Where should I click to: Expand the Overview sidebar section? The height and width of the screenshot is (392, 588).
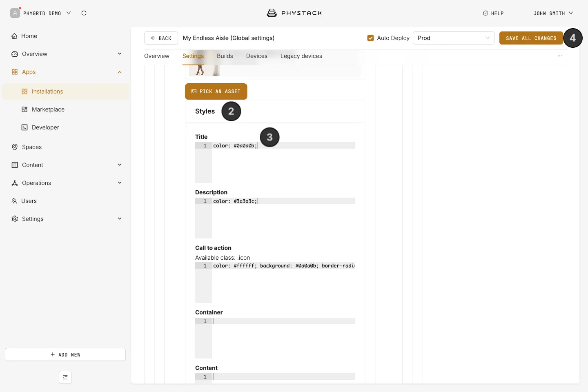click(120, 54)
